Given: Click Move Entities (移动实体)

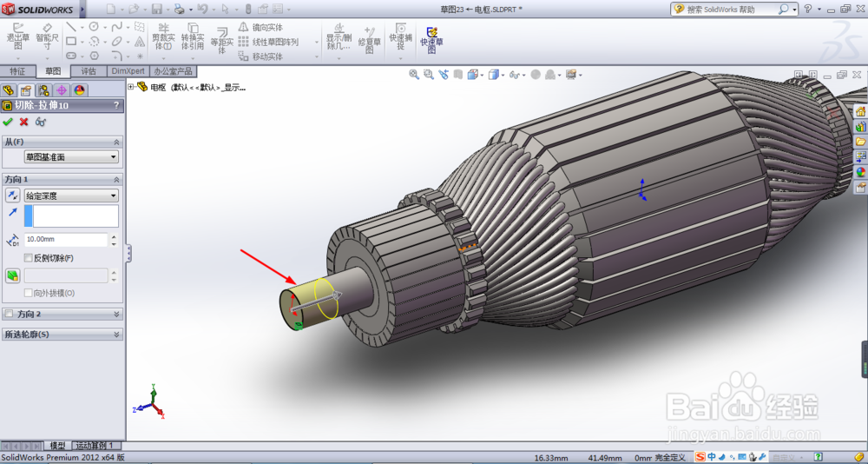Looking at the screenshot, I should click(260, 56).
